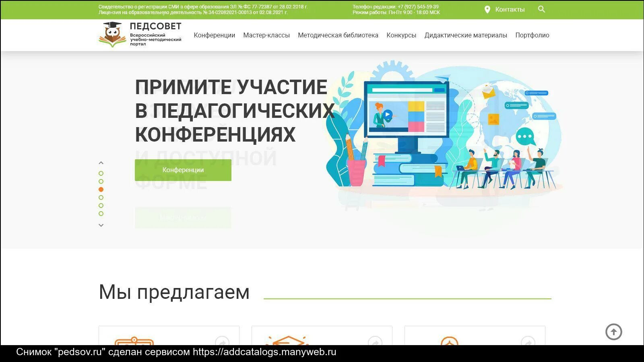The width and height of the screenshot is (644, 362).
Task: Select the second slider navigation dot
Action: (101, 181)
